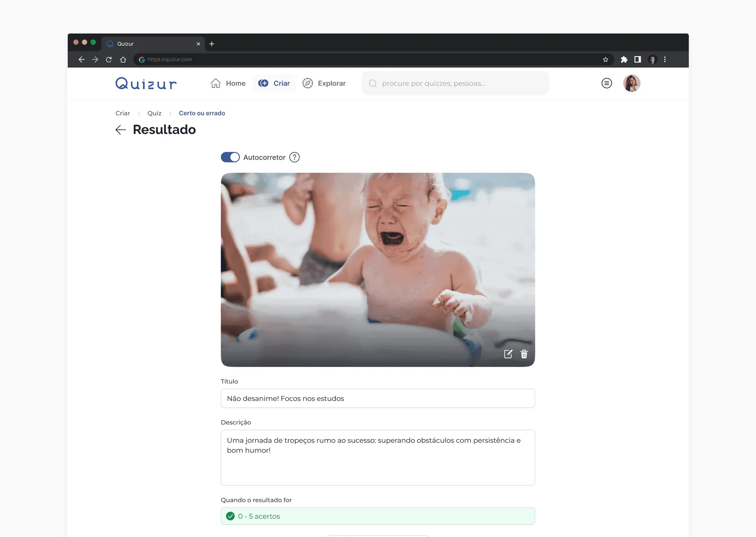Select the 0 - 5 acertos range
The height and width of the screenshot is (537, 756).
pos(378,516)
